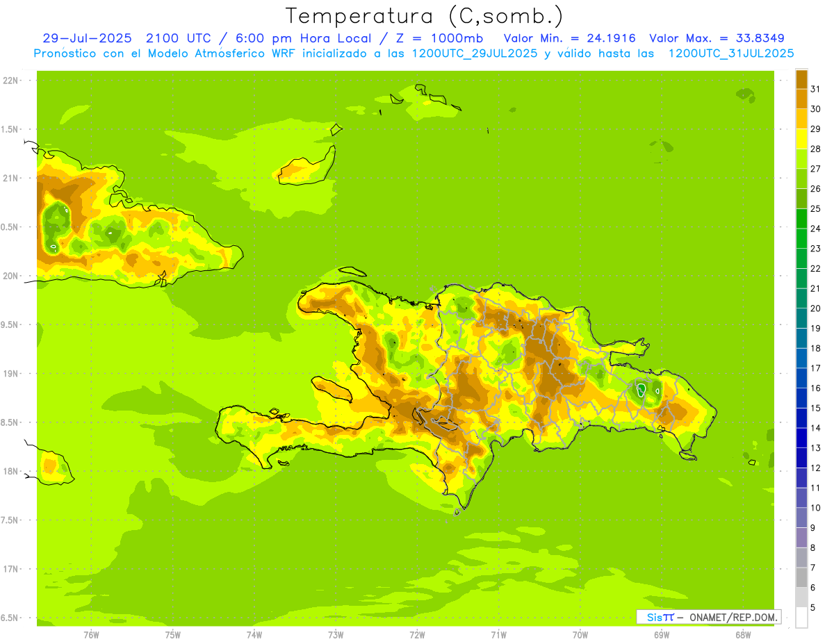The width and height of the screenshot is (834, 644).
Task: Click the colorbar label '15'
Action: (816, 408)
